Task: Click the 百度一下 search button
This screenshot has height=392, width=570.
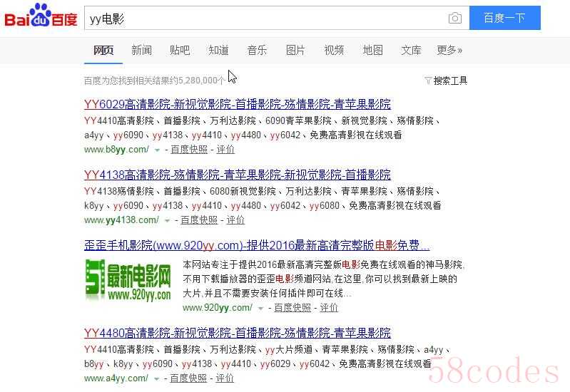Action: 504,18
